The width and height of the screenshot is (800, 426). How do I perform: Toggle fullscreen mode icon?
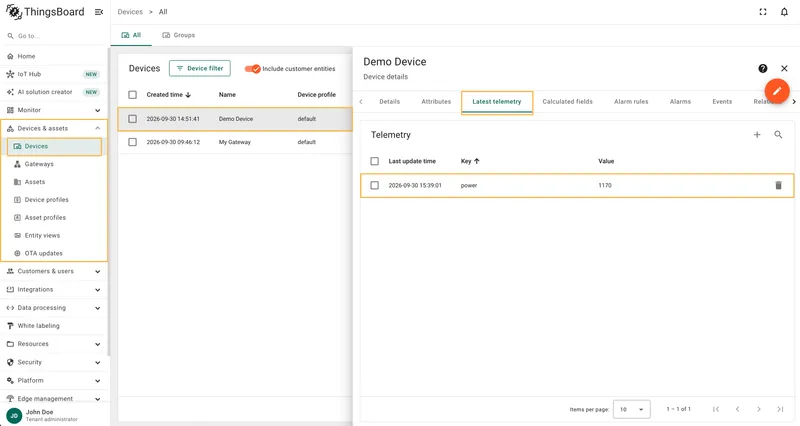point(763,12)
